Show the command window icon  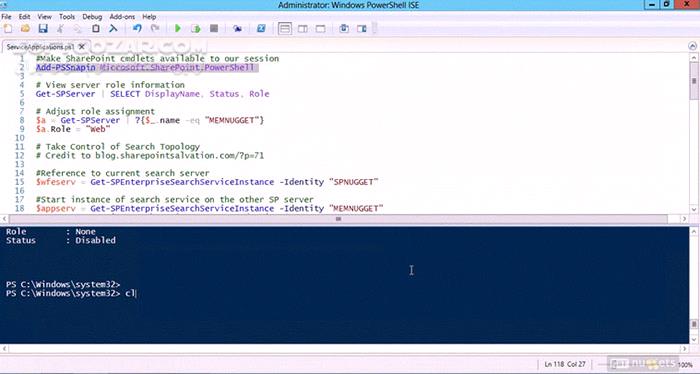click(344, 29)
